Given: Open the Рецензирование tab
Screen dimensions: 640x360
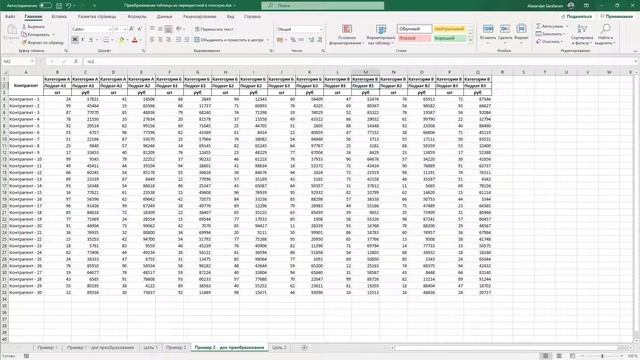Looking at the screenshot, I should click(x=200, y=16).
